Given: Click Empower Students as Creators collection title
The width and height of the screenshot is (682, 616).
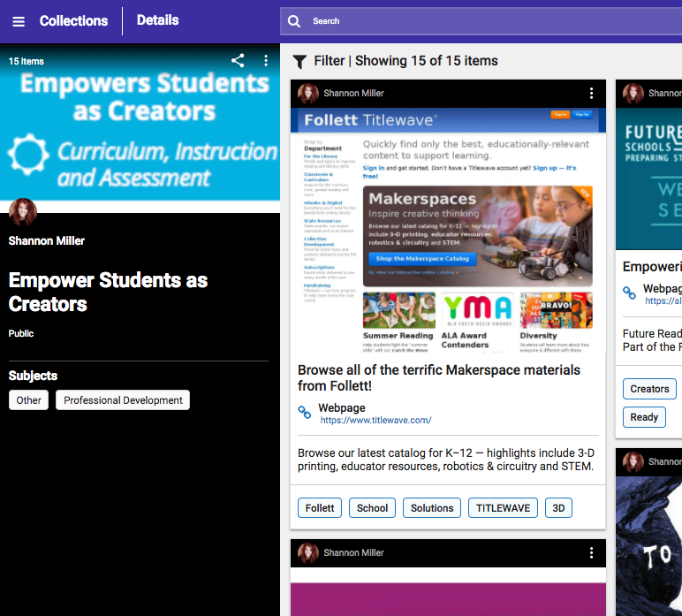Looking at the screenshot, I should click(x=108, y=292).
